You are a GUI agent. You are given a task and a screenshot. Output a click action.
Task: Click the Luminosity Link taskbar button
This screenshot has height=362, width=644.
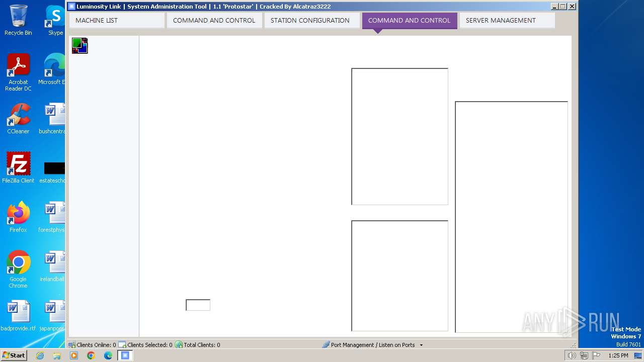click(125, 355)
